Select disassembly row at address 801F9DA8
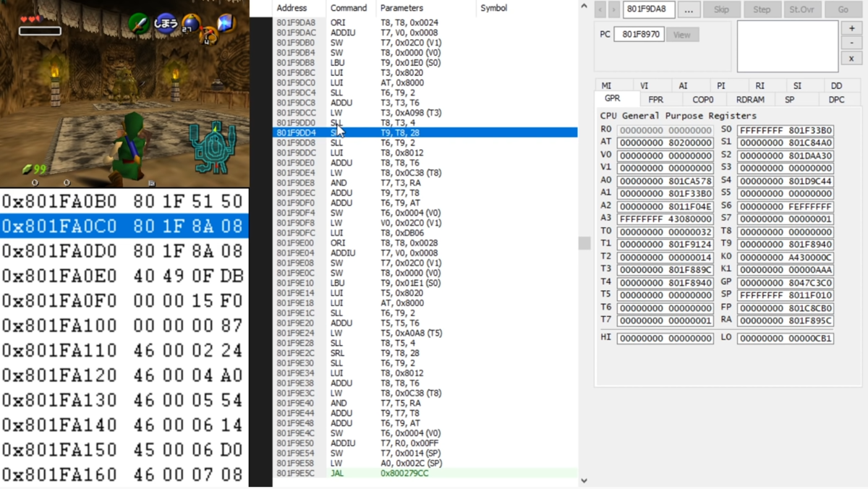The width and height of the screenshot is (868, 489). (x=425, y=22)
